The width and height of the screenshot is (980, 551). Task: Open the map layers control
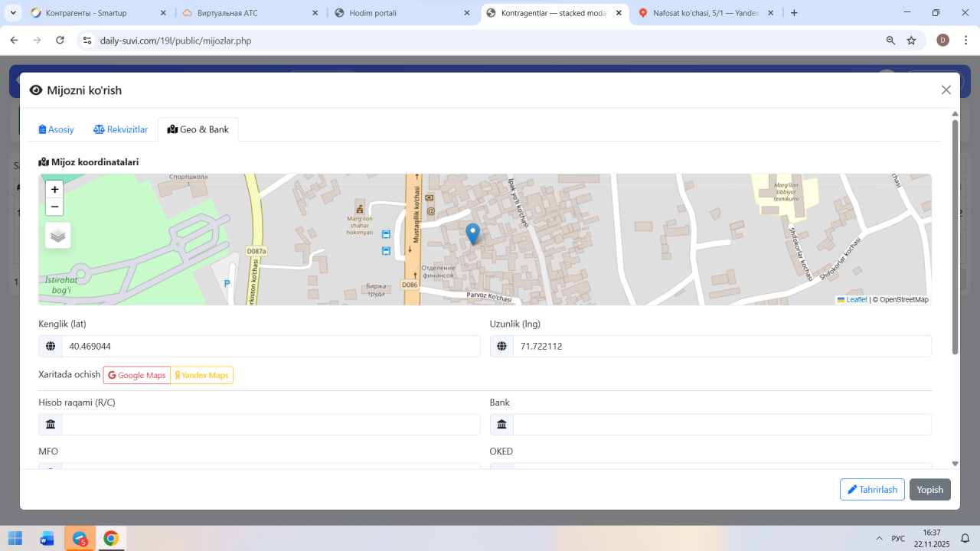coord(58,236)
